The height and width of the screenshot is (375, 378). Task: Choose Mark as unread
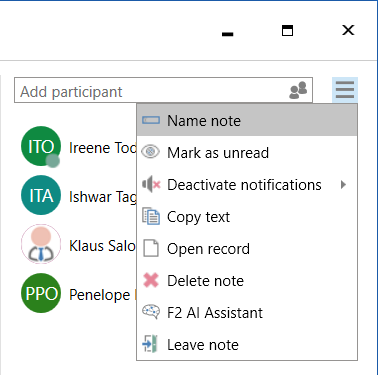click(247, 153)
